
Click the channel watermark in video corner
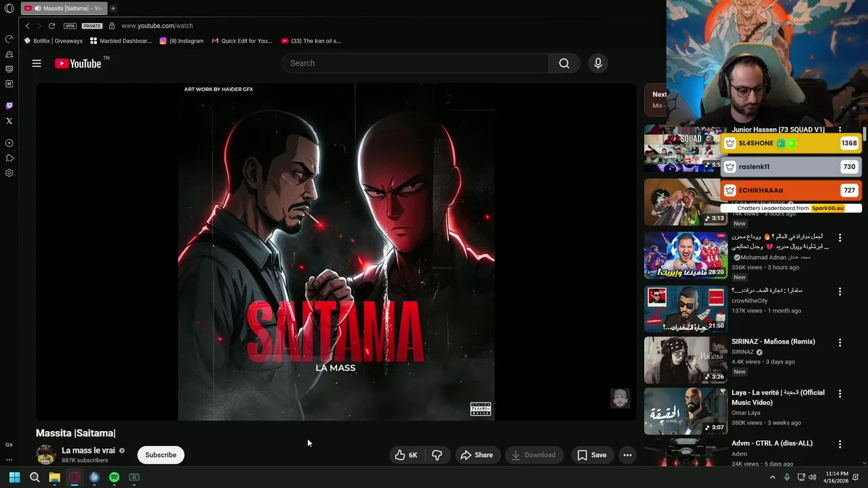click(x=620, y=399)
